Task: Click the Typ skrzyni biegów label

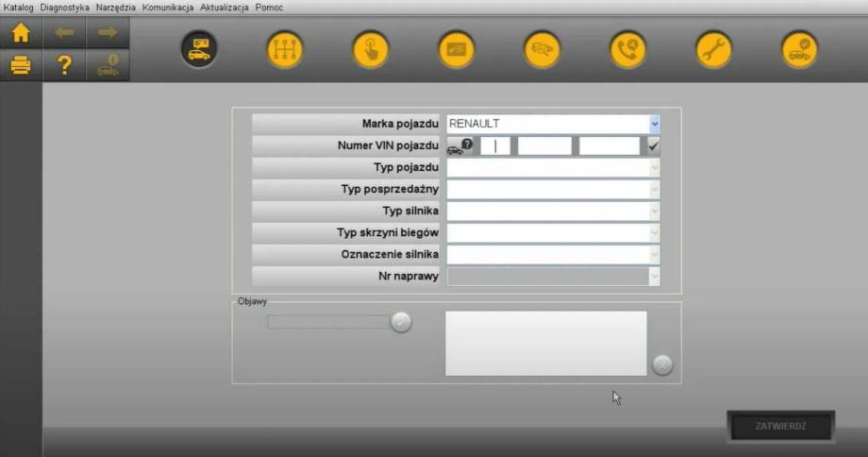Action: pos(388,232)
